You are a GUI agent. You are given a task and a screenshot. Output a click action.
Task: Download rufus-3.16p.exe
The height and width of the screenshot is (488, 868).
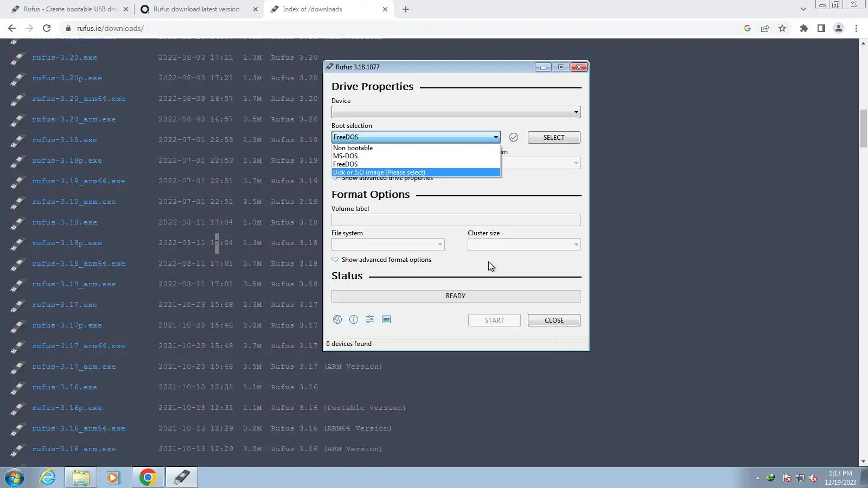[67, 408]
